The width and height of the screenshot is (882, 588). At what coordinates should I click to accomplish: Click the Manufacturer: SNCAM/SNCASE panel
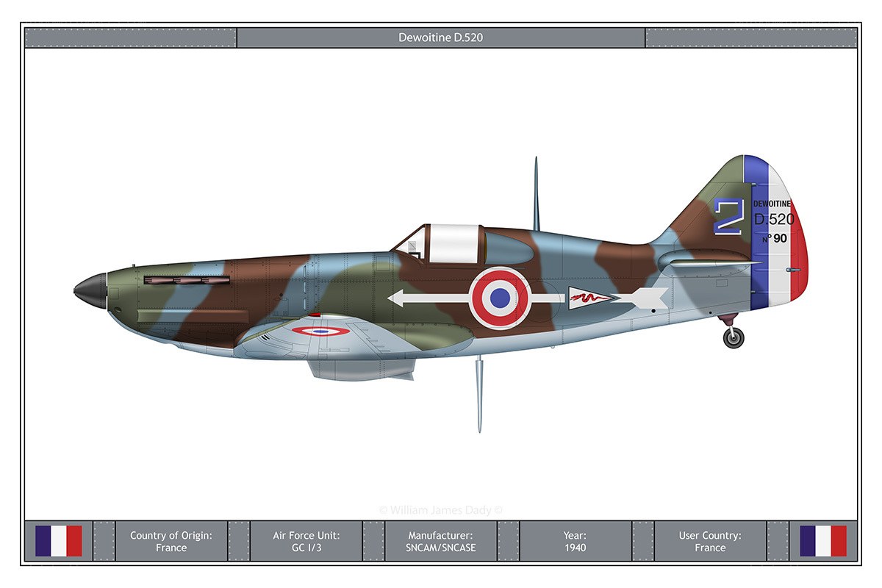pyautogui.click(x=441, y=541)
